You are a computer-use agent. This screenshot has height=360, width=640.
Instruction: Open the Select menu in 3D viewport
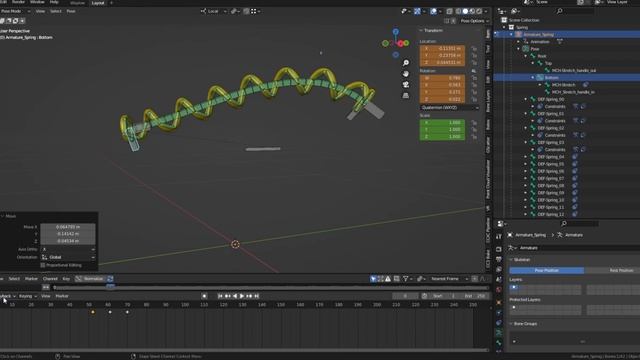click(x=56, y=11)
